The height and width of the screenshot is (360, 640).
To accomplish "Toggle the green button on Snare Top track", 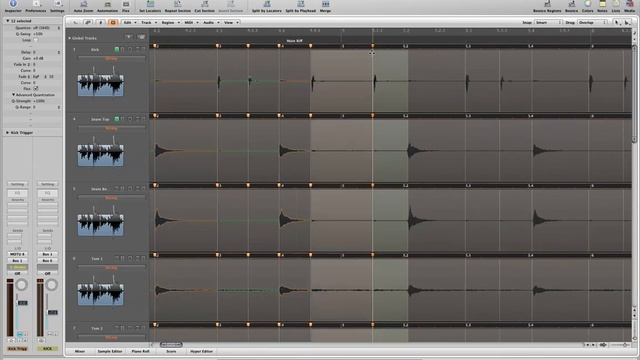I will pos(117,119).
